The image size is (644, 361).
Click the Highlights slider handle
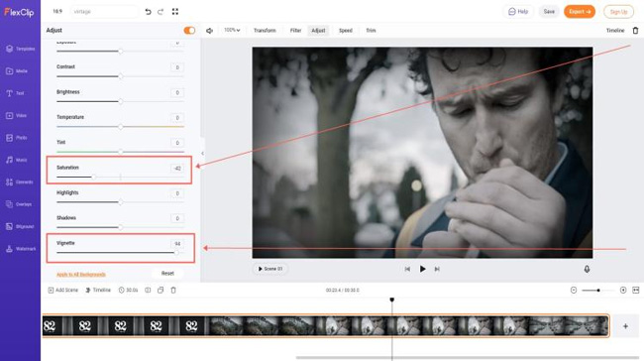pos(120,202)
